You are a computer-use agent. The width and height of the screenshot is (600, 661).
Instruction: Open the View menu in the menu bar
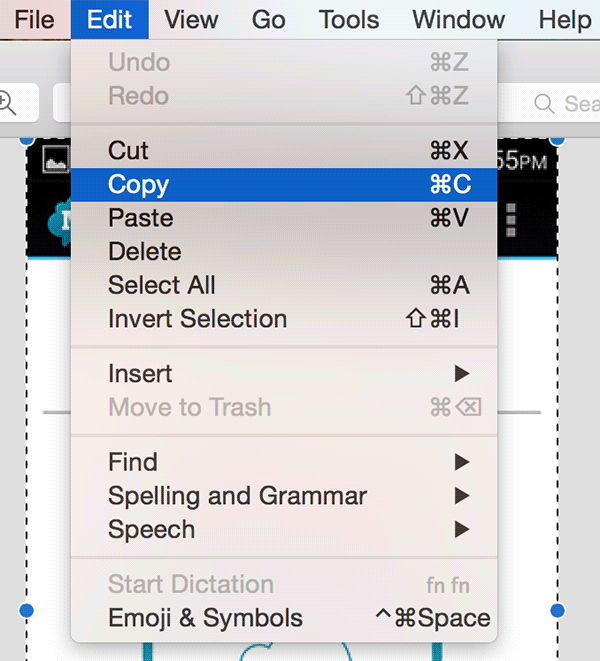tap(191, 20)
